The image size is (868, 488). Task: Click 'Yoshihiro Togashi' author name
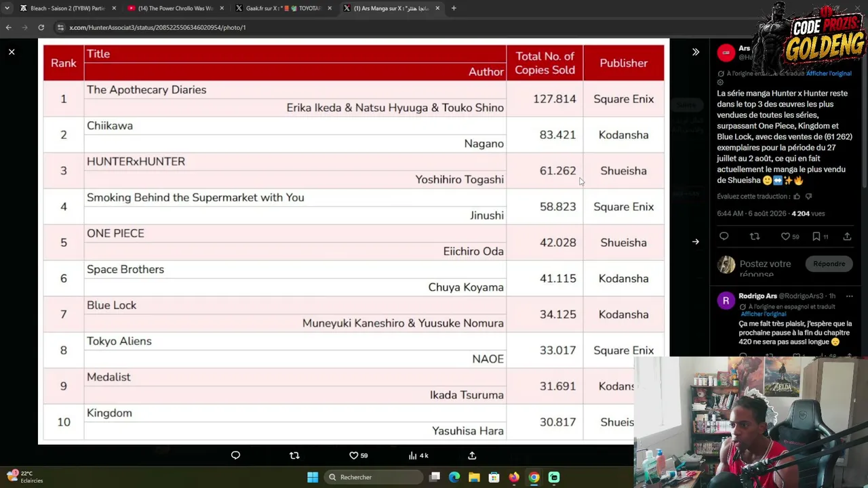[460, 180]
